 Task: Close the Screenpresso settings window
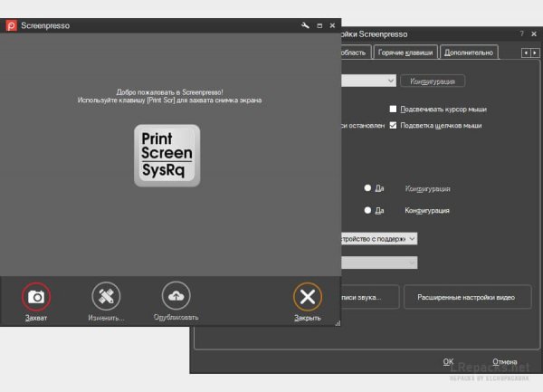pyautogui.click(x=534, y=33)
